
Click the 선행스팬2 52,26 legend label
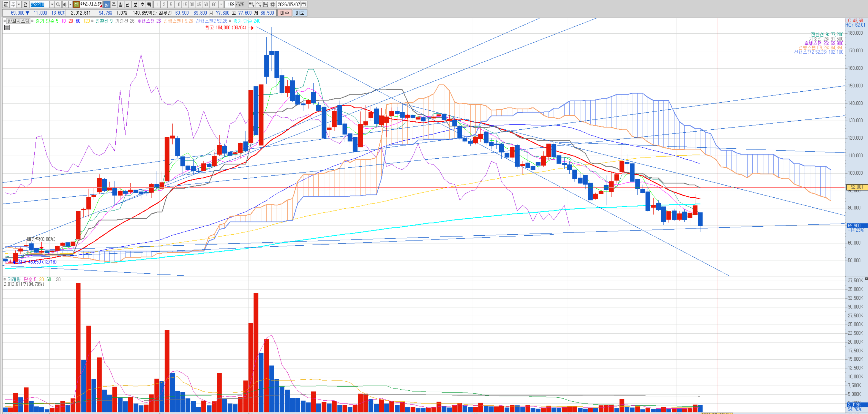[x=212, y=21]
